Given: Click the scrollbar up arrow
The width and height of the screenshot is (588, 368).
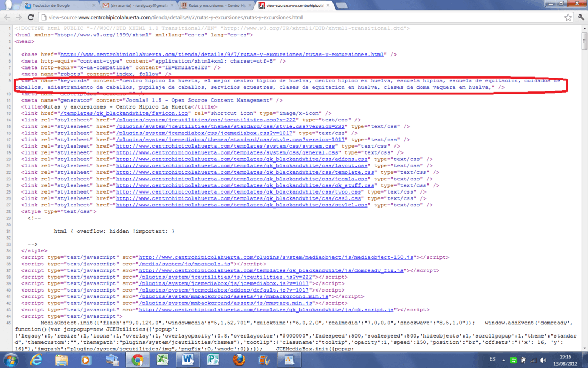Looking at the screenshot, I should [x=584, y=28].
